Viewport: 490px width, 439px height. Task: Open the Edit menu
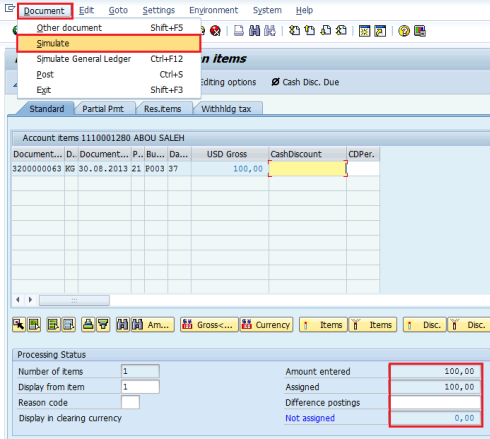(86, 10)
